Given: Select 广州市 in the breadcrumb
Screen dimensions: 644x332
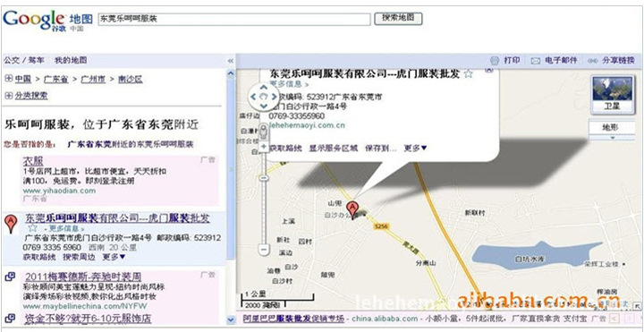Looking at the screenshot, I should click(93, 80).
